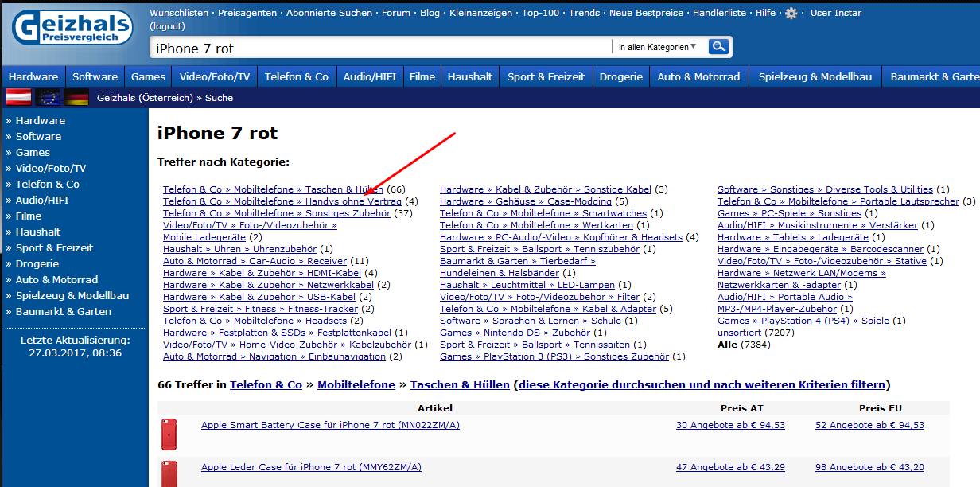The width and height of the screenshot is (980, 487).
Task: Open the Video/Foto/TV top menu tab
Action: pos(215,76)
